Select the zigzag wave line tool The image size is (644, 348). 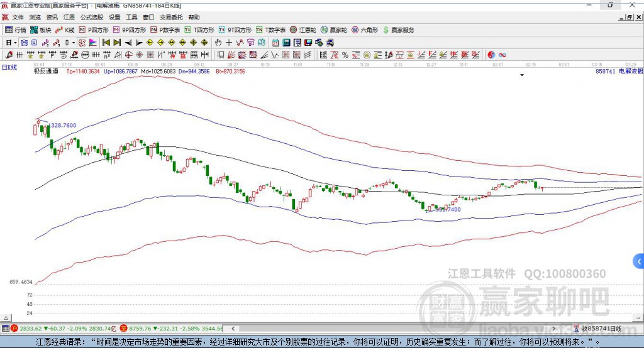[275, 55]
